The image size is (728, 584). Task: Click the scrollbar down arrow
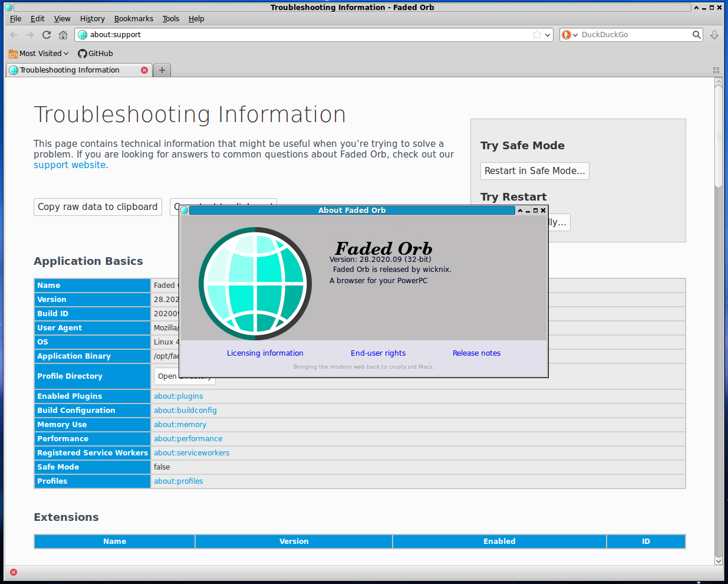[x=719, y=560]
